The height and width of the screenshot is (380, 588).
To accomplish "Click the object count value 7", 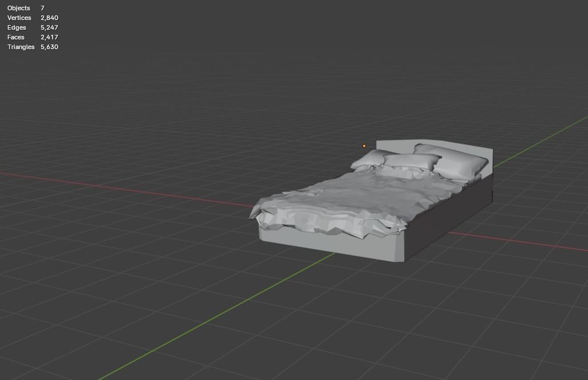I will tap(42, 8).
